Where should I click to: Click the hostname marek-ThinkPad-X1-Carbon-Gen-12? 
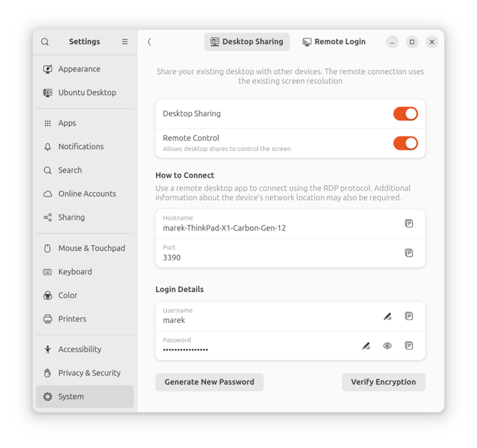224,228
